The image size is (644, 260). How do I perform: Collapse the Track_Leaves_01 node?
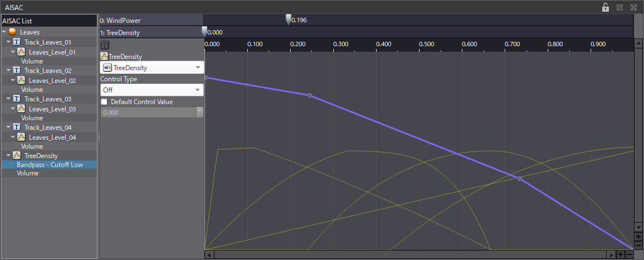tap(8, 42)
